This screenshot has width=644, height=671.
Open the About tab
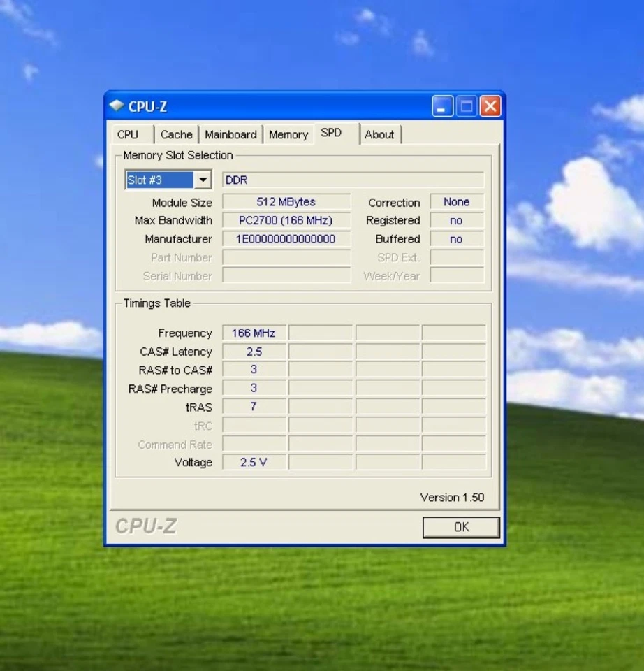click(x=380, y=135)
